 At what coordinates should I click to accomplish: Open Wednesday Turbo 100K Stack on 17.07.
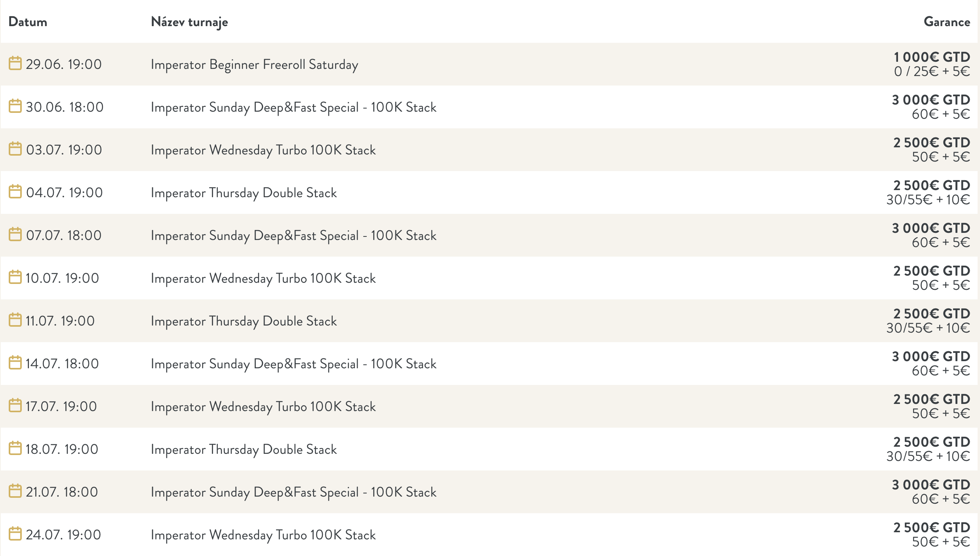point(263,407)
